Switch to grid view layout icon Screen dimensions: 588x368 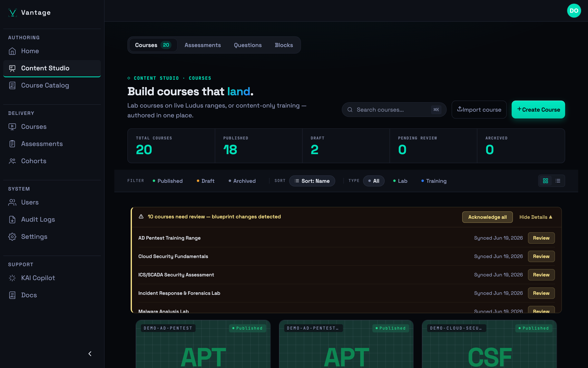click(546, 181)
